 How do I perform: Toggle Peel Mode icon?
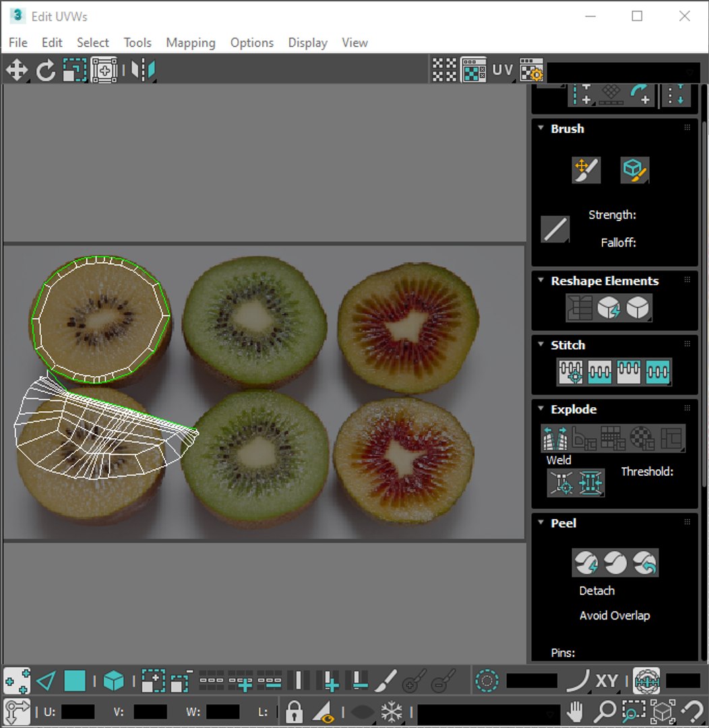[x=615, y=563]
